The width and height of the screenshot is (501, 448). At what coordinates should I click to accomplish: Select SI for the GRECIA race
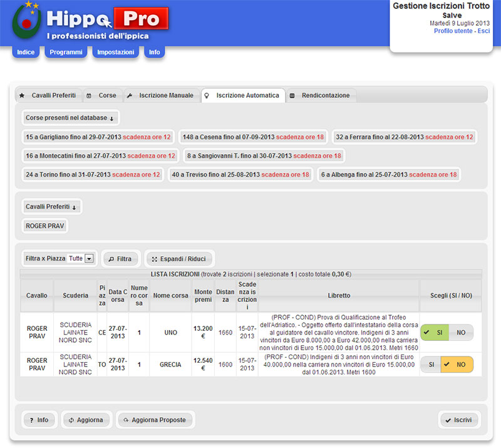(431, 365)
